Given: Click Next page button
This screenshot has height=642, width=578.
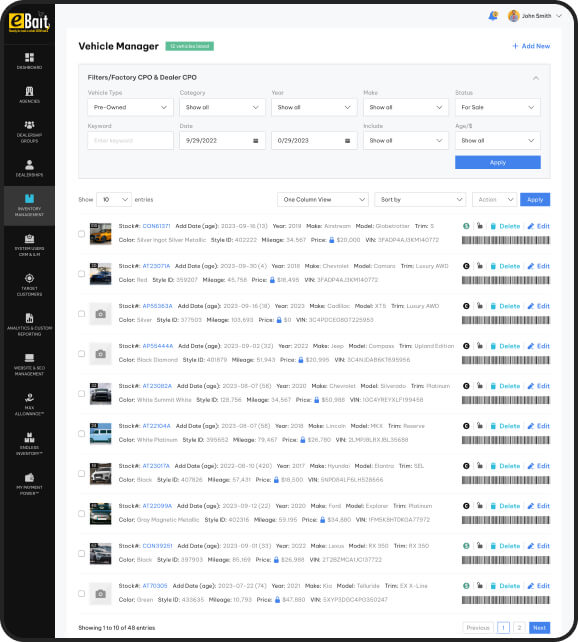Looking at the screenshot, I should point(539,628).
